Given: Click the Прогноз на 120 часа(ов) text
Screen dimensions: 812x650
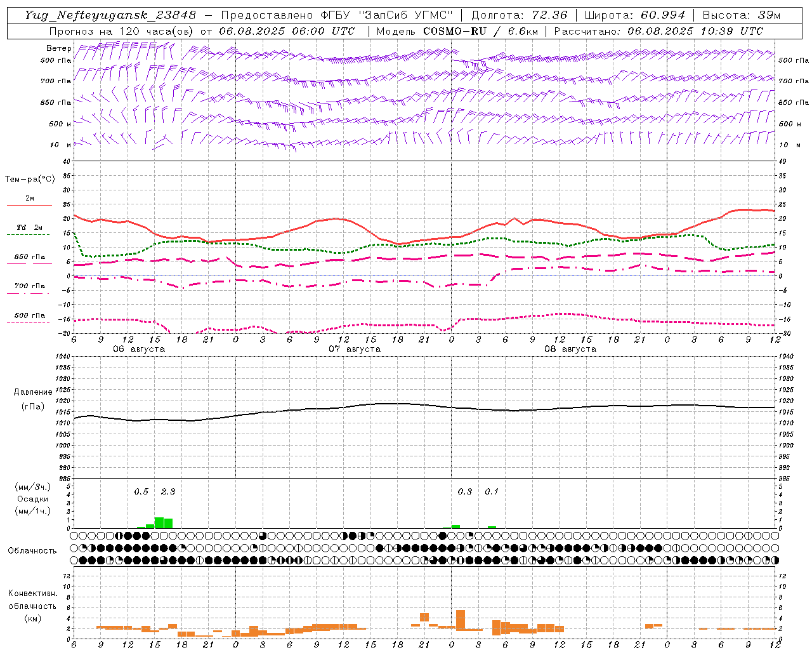Looking at the screenshot, I should (122, 31).
